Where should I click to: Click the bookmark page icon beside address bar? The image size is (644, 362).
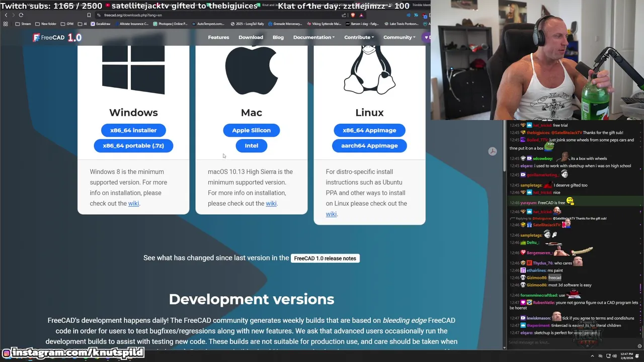[x=89, y=15]
